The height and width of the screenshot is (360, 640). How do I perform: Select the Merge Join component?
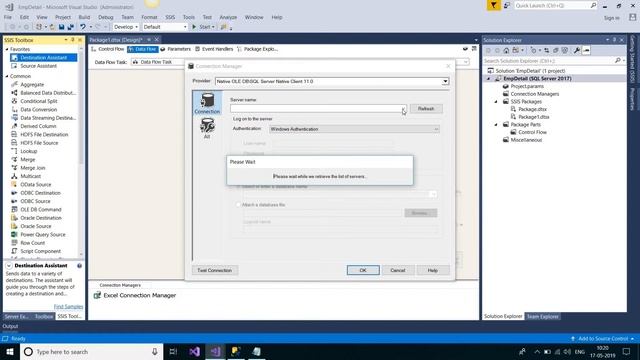pyautogui.click(x=33, y=168)
